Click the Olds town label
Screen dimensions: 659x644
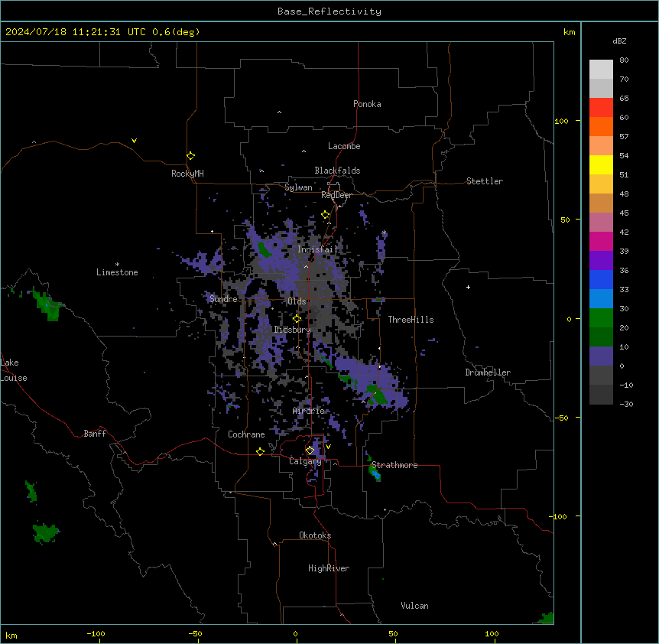(297, 301)
